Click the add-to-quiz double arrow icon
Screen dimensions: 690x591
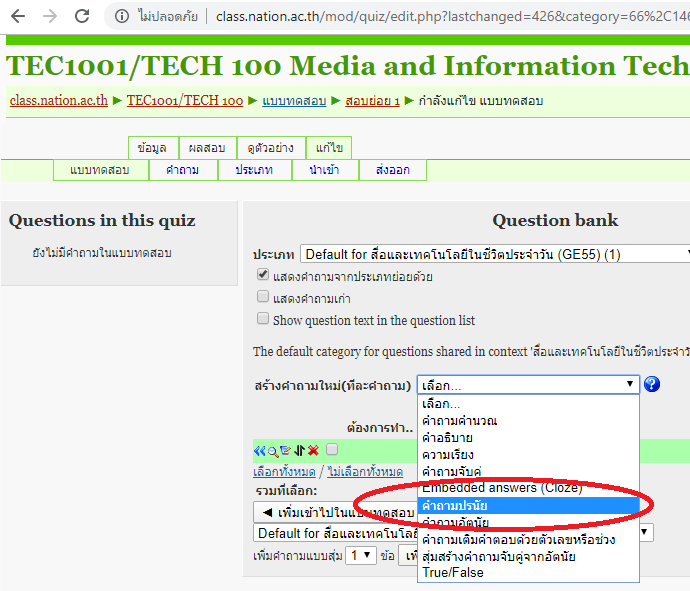[259, 451]
